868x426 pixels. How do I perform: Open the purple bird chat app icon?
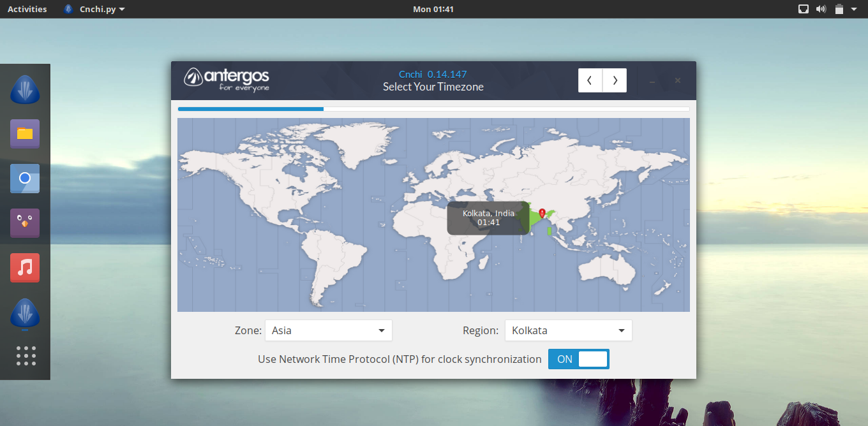point(25,223)
